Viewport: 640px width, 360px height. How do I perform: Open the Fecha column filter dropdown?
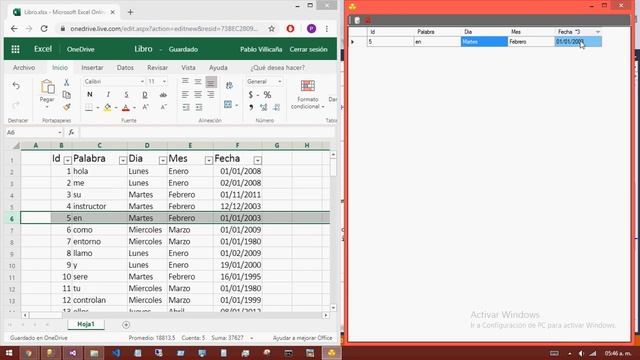click(258, 160)
